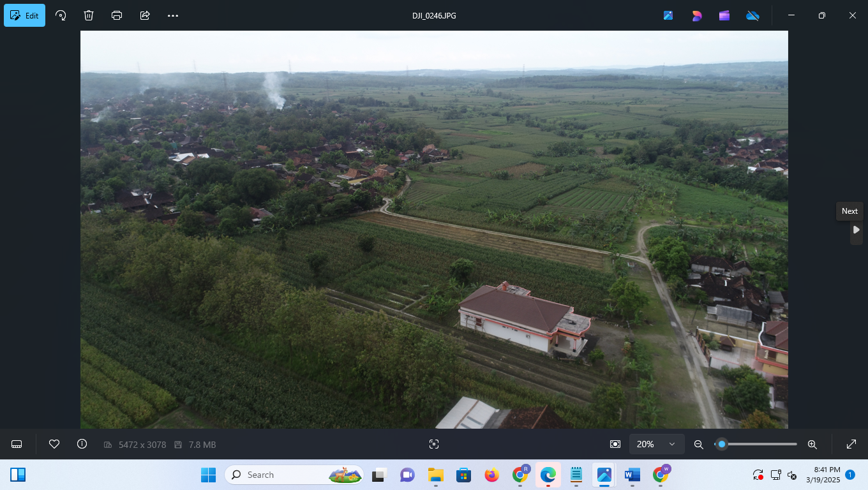Click the 5472 x 3078 dimensions text
Screen dimensions: 868x490
[142, 444]
